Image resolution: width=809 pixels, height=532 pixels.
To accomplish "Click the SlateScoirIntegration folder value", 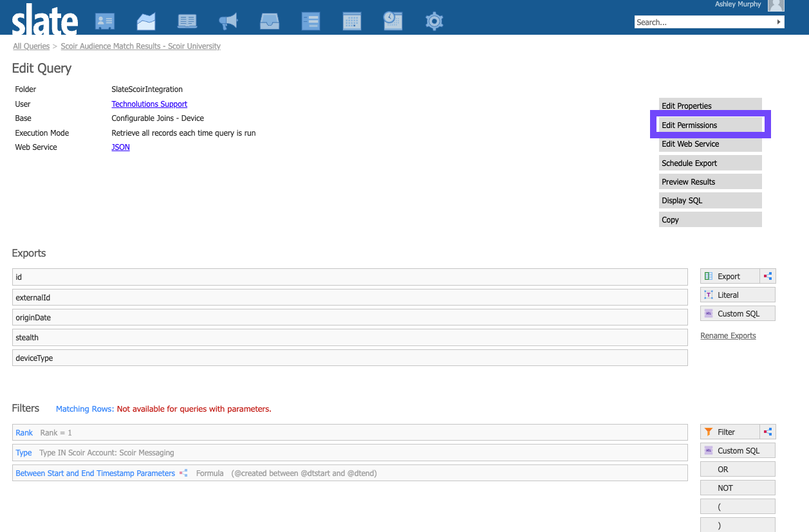I will point(147,89).
